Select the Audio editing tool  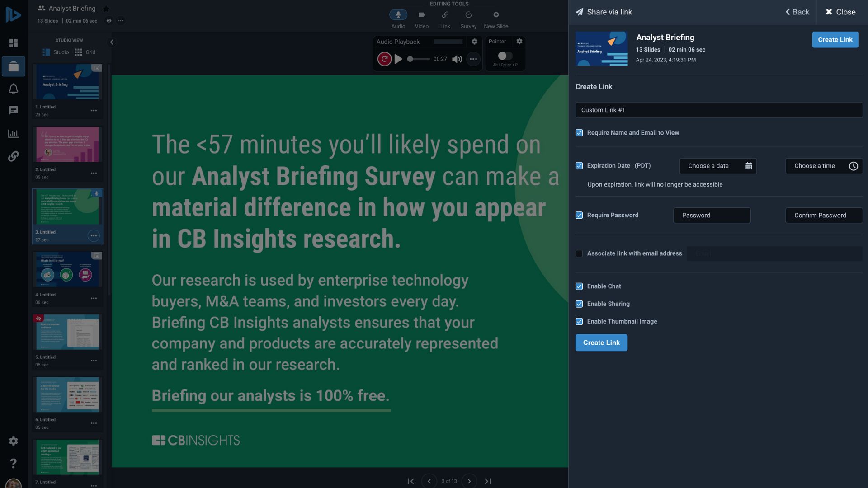398,19
